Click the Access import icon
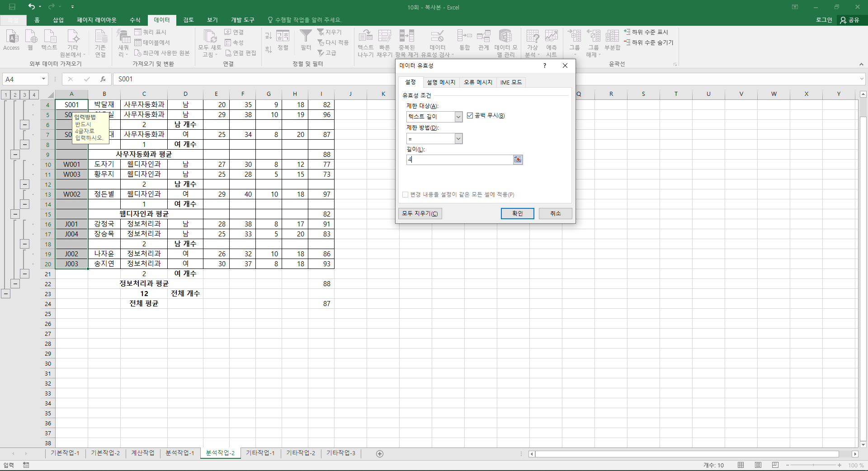 click(11, 40)
